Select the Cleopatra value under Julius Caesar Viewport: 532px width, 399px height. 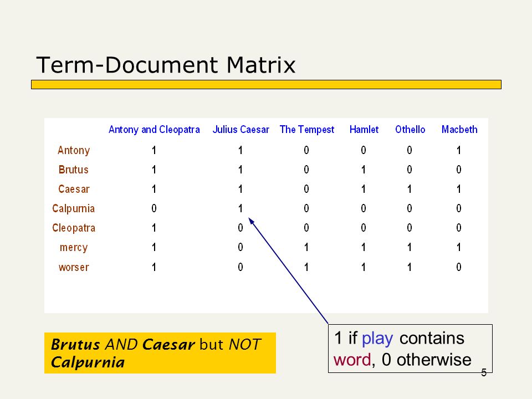click(x=240, y=228)
